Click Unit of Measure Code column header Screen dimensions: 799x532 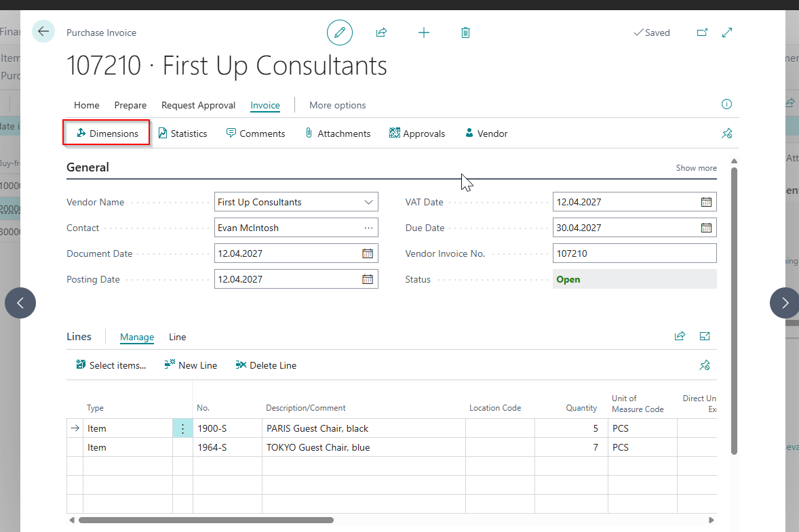[638, 404]
